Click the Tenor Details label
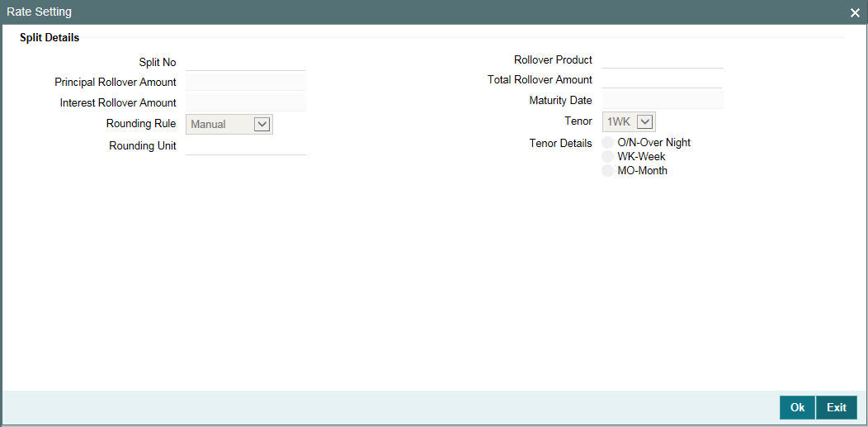Screen dimensions: 868x427 (x=561, y=143)
